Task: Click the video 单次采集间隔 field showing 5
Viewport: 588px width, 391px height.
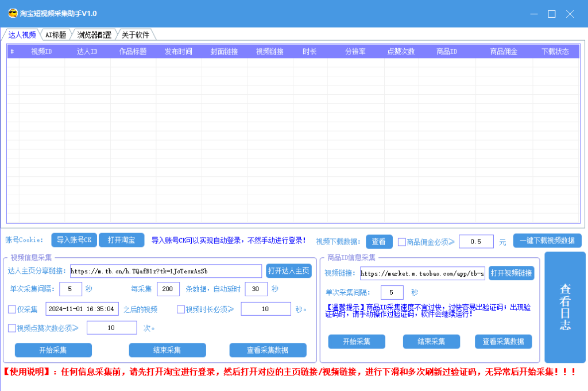Action: pos(70,289)
